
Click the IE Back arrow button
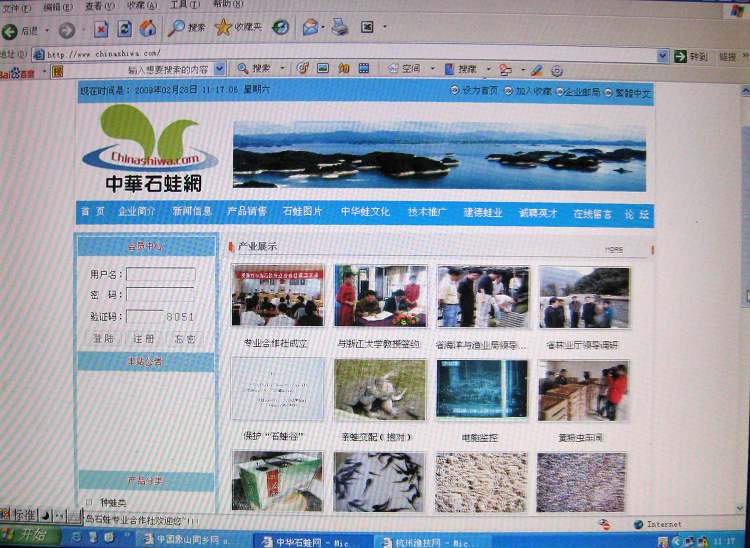[11, 30]
